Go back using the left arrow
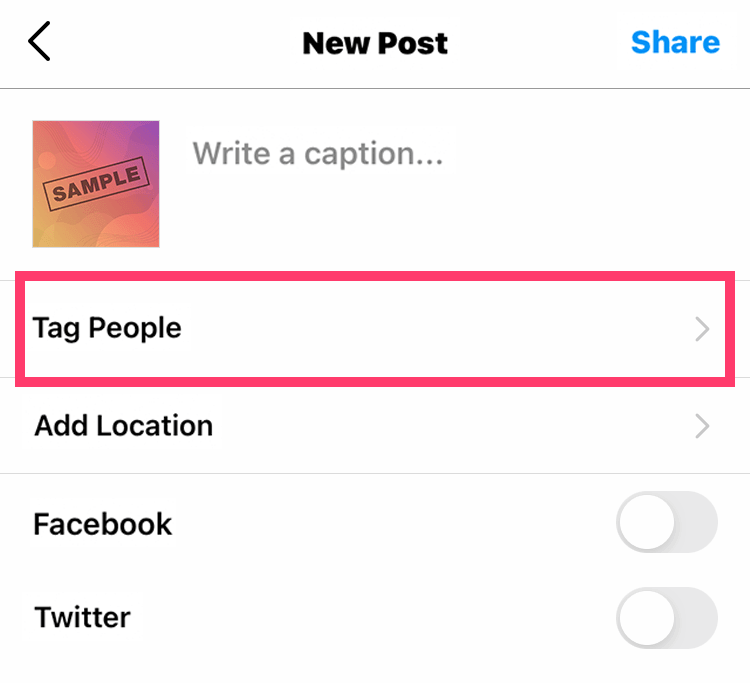The image size is (750, 683). pos(40,43)
